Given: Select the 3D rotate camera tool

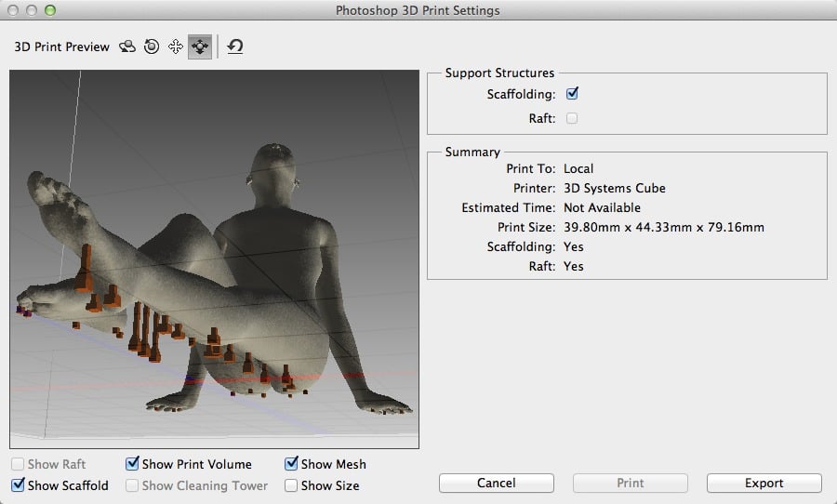Looking at the screenshot, I should 128,46.
